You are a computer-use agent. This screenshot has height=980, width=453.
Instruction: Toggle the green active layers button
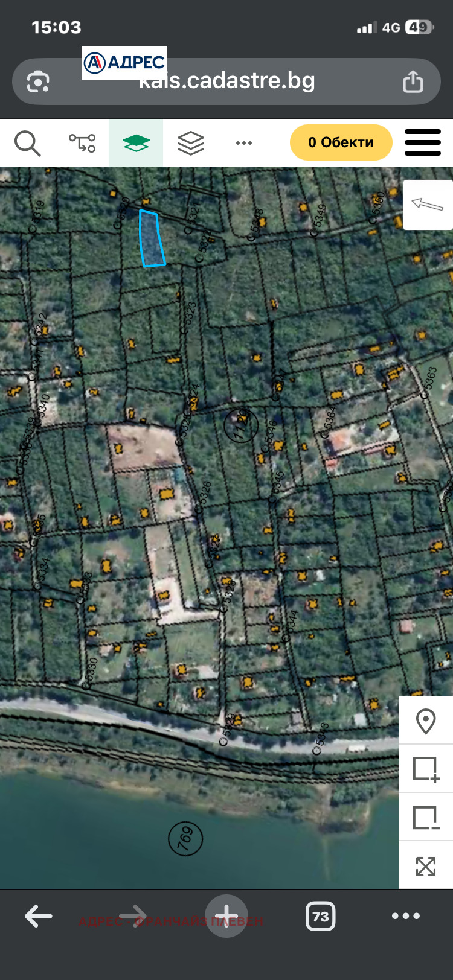[x=136, y=143]
